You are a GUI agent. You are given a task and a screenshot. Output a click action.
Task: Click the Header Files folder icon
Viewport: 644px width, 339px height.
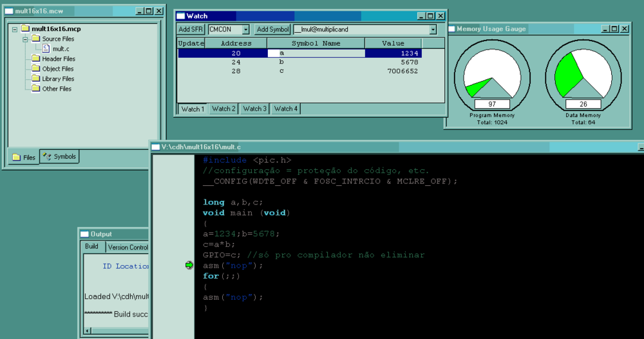35,59
